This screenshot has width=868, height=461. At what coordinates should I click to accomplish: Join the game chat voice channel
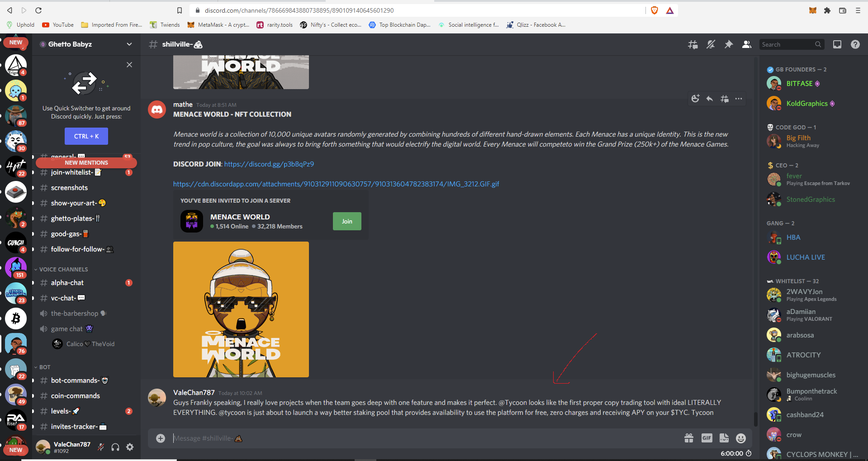click(x=86, y=329)
